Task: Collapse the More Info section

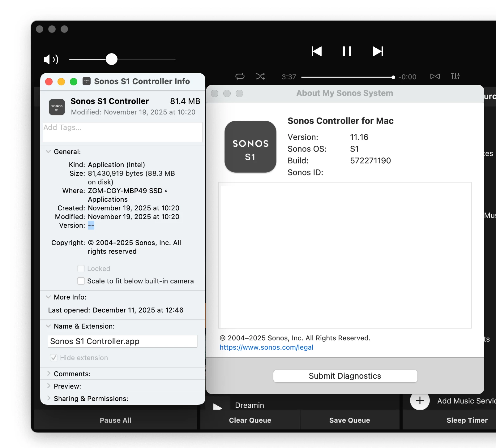Action: [x=48, y=297]
